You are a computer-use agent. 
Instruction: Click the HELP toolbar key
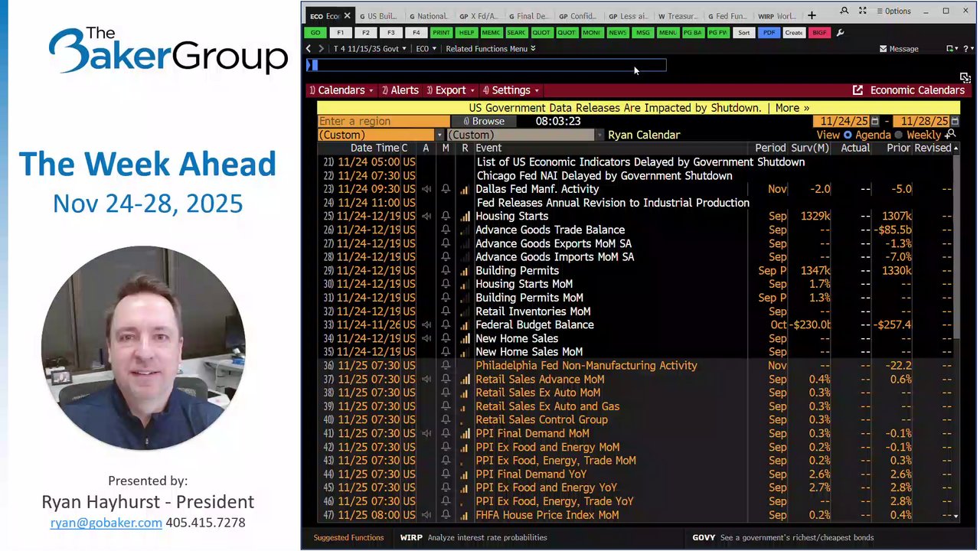[x=466, y=33]
